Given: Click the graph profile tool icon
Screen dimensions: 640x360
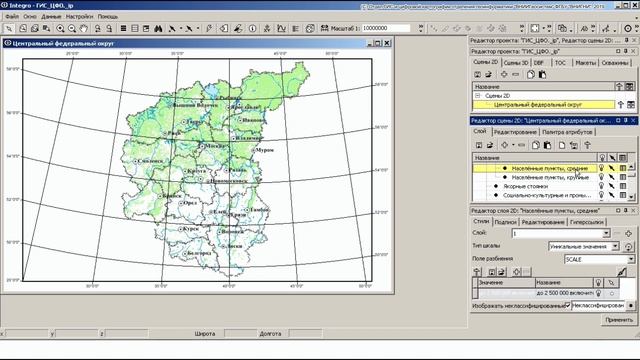Looking at the screenshot, I should [x=281, y=28].
